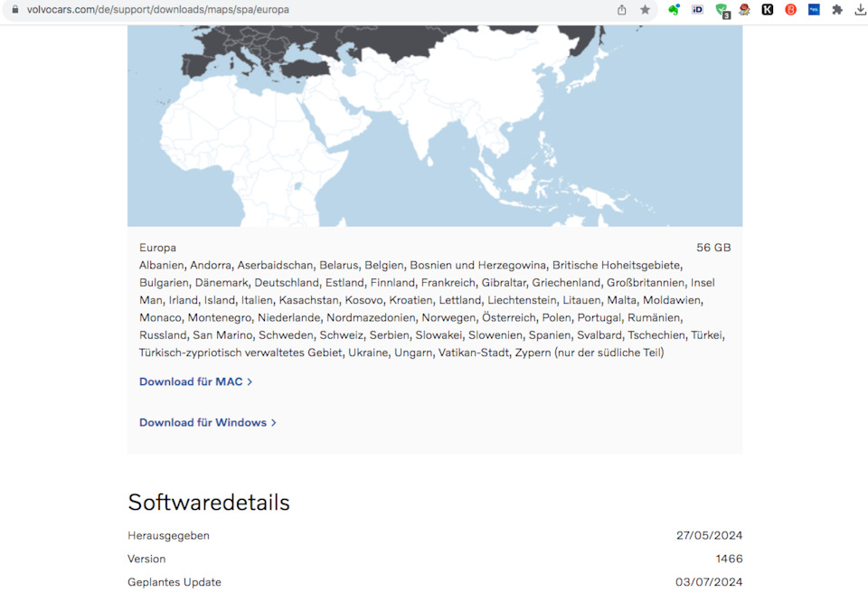The height and width of the screenshot is (602, 868).
Task: Open the blue password manager extension icon
Action: coord(812,9)
